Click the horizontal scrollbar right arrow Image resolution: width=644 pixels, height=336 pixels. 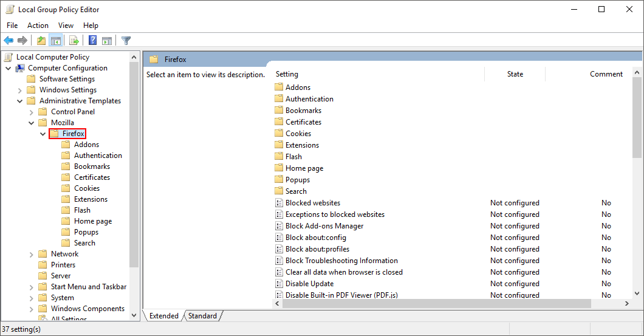pyautogui.click(x=627, y=304)
